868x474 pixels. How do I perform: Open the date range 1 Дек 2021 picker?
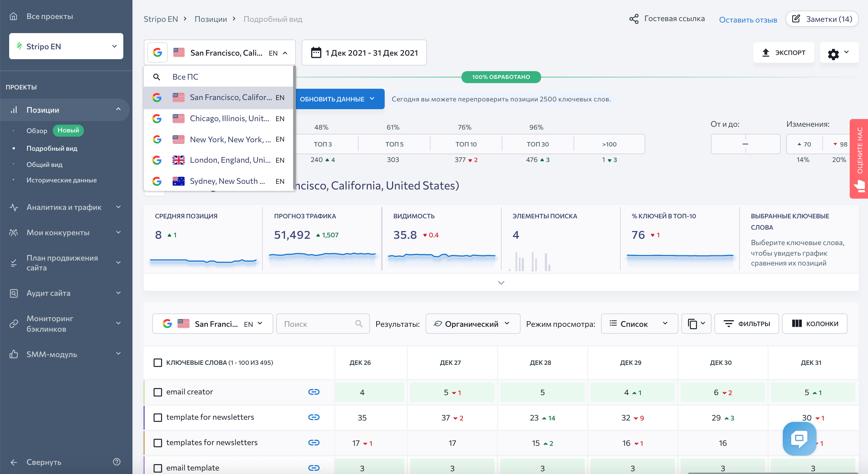click(364, 52)
